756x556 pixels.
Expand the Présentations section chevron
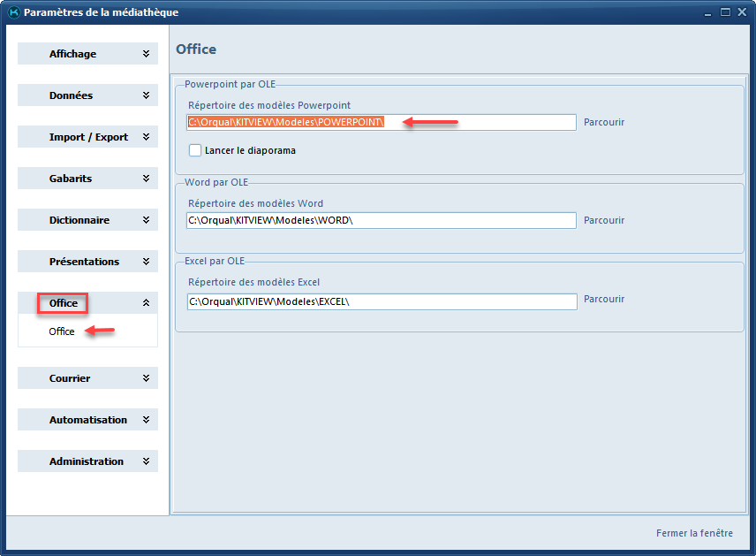(146, 262)
